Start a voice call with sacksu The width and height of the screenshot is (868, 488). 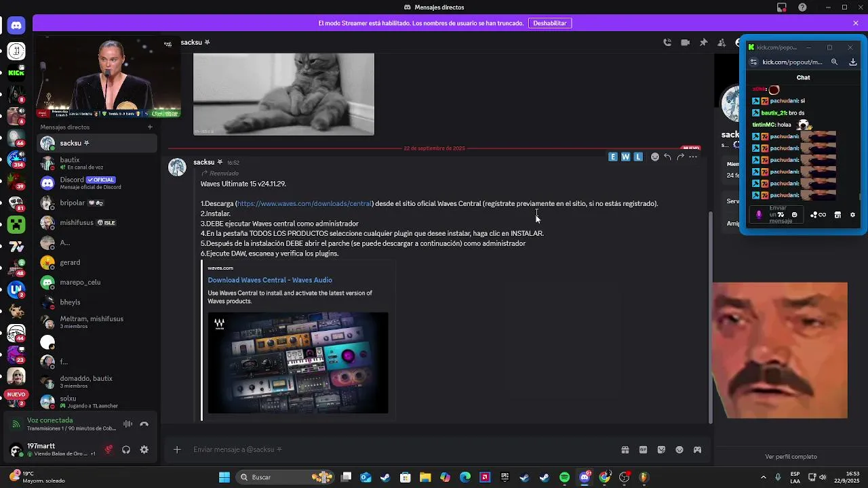point(667,42)
